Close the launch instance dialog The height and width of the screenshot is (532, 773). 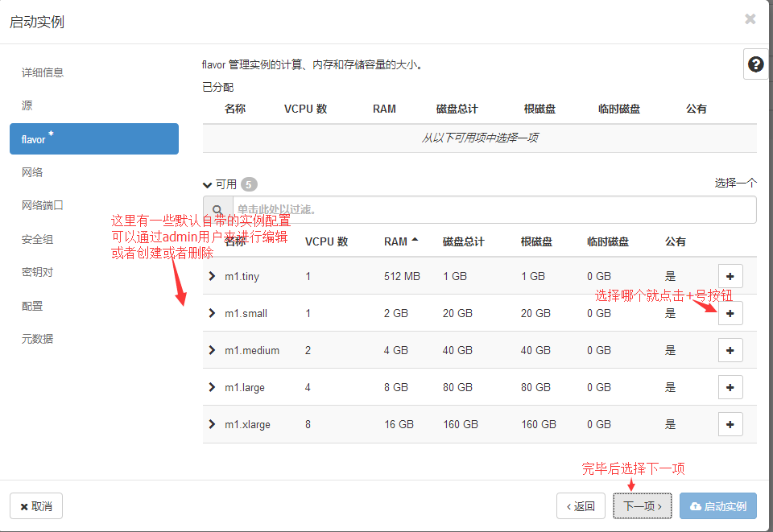pos(750,19)
